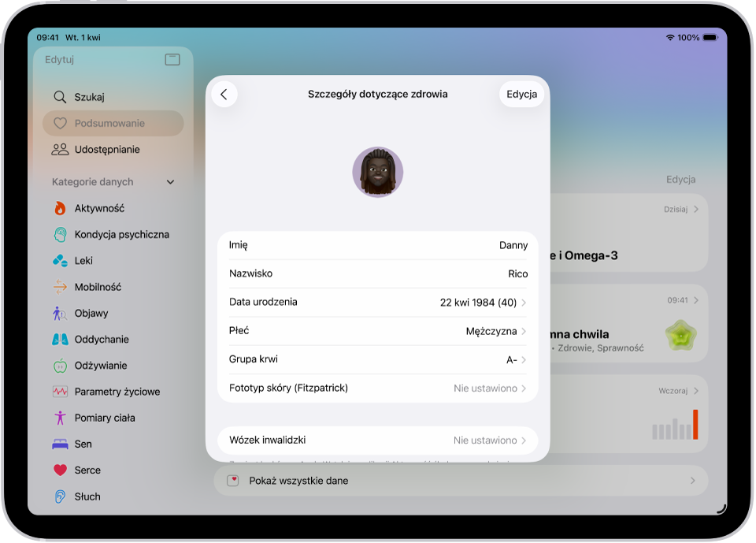The height and width of the screenshot is (543, 756).
Task: Click the Objawy figure icon
Action: (60, 313)
